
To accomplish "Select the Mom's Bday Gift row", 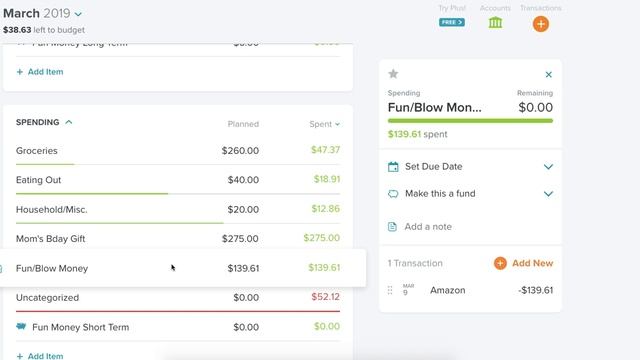I will pyautogui.click(x=178, y=239).
